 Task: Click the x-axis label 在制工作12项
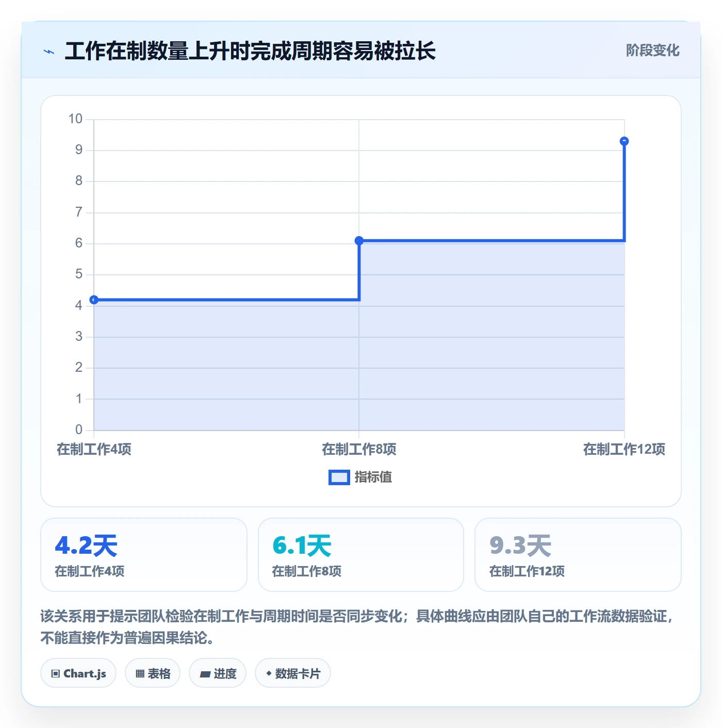tap(624, 449)
